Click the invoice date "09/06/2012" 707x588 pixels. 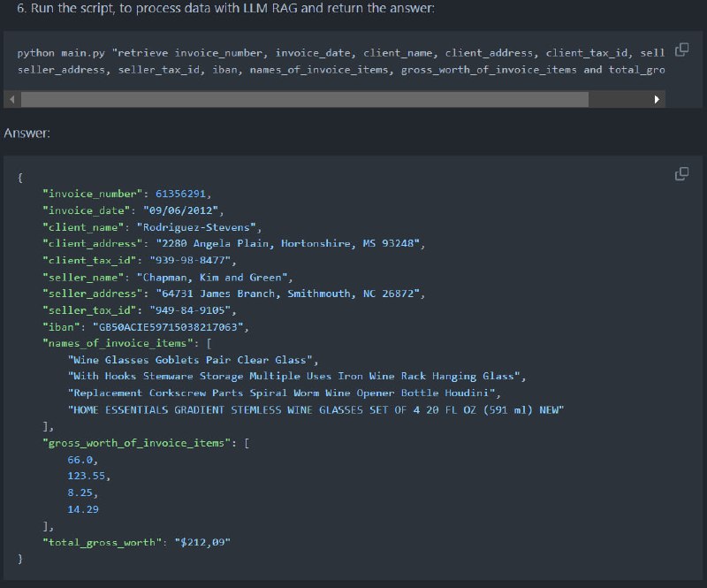click(x=180, y=210)
